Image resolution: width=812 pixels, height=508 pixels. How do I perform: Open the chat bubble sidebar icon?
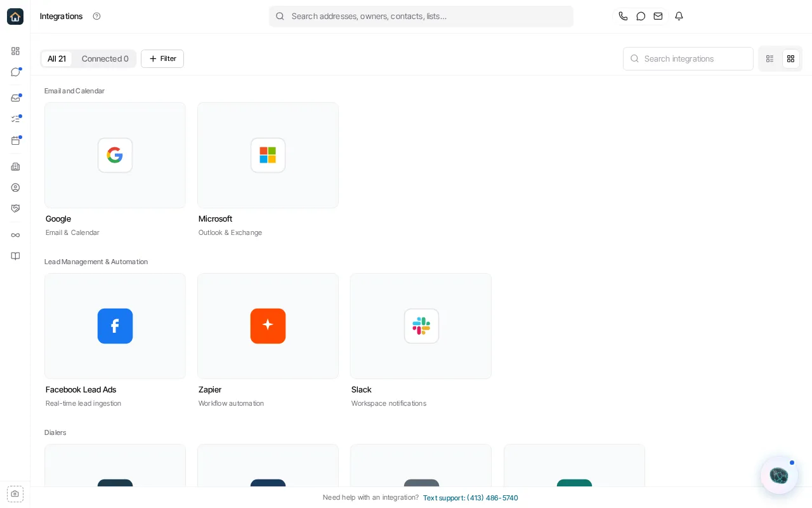15,72
